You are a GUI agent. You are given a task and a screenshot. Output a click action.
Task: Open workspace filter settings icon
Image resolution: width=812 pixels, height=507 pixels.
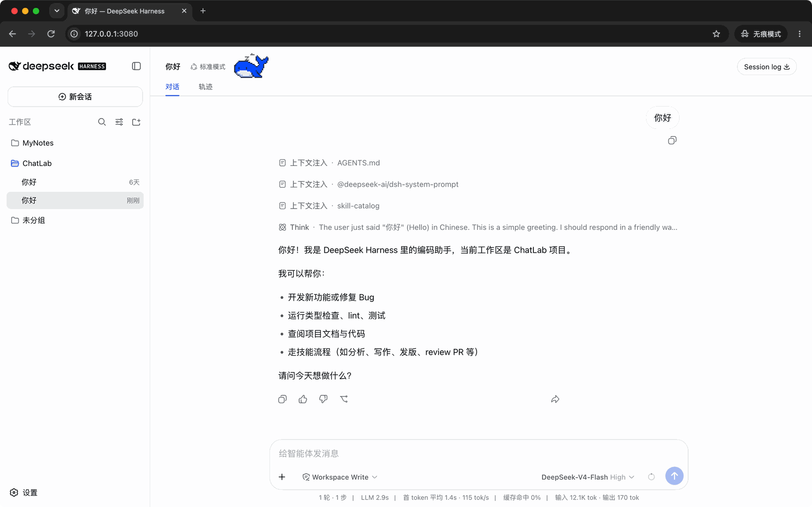(x=119, y=122)
